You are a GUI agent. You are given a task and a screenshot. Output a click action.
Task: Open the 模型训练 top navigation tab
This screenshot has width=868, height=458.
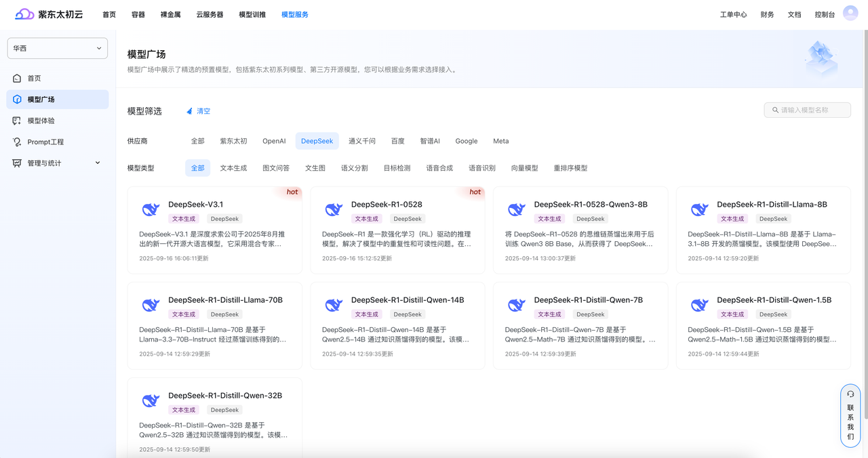(252, 14)
